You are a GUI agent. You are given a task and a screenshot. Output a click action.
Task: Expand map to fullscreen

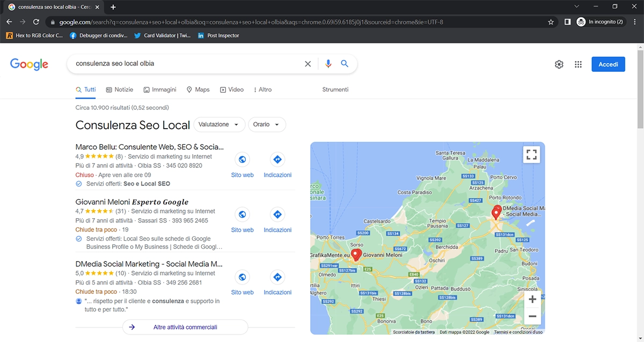(532, 155)
